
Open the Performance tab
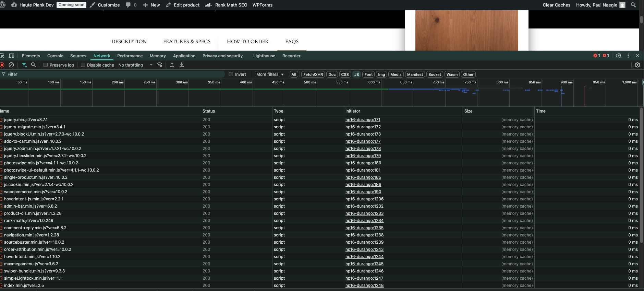coord(130,56)
